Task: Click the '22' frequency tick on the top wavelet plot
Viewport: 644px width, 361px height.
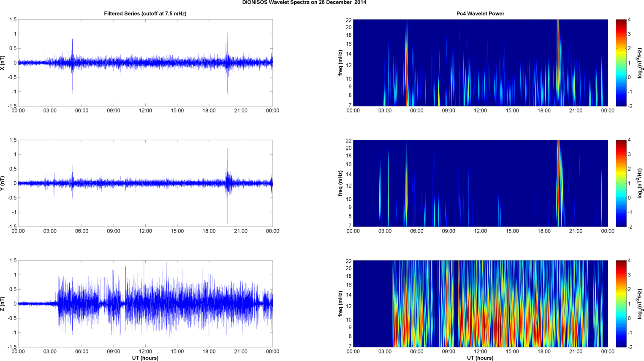Action: [348, 20]
